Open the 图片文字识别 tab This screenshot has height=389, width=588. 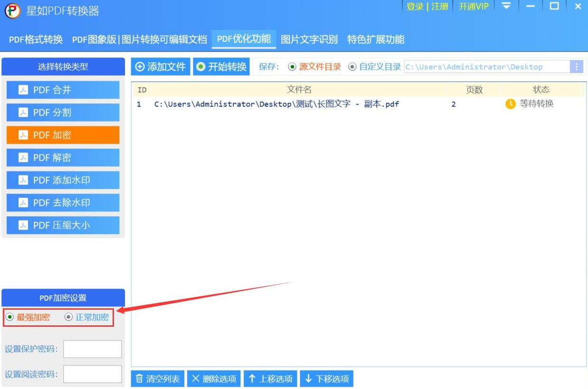pyautogui.click(x=309, y=39)
